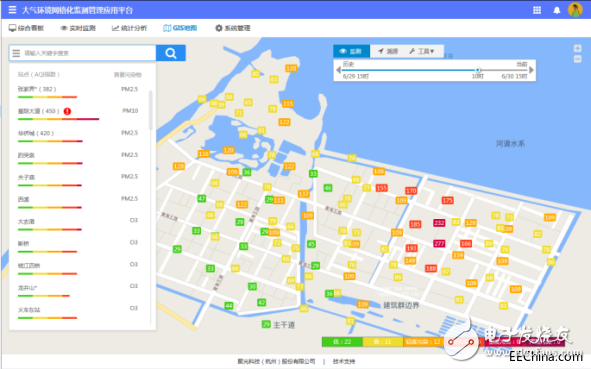Click the blue magnifier search button
The width and height of the screenshot is (591, 369).
[171, 53]
